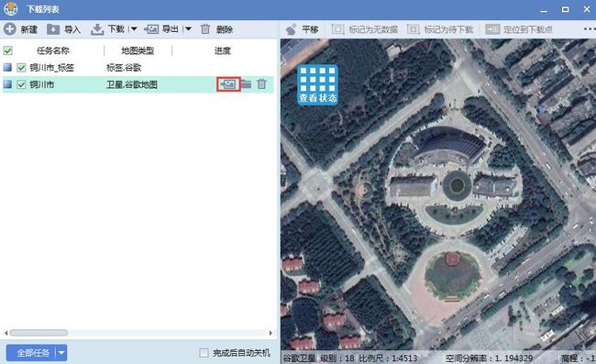
Task: Click the trash icon in 铜川市 row
Action: 261,84
